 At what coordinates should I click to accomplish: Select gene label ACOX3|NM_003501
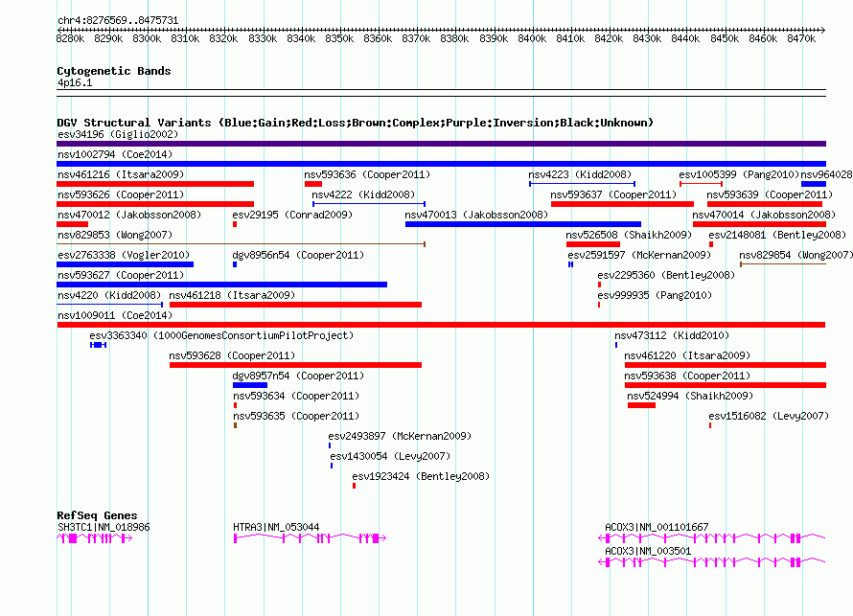pos(648,551)
